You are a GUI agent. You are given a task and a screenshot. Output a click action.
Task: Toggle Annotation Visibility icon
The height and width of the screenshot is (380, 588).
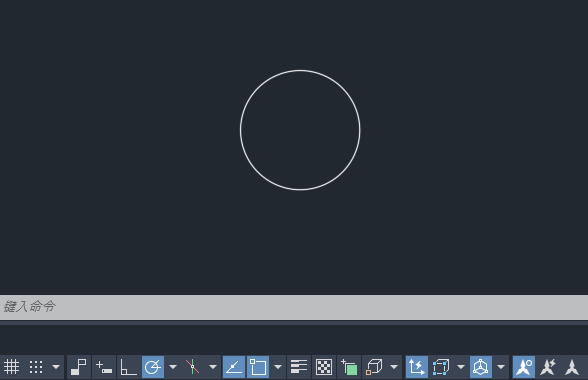tap(524, 367)
